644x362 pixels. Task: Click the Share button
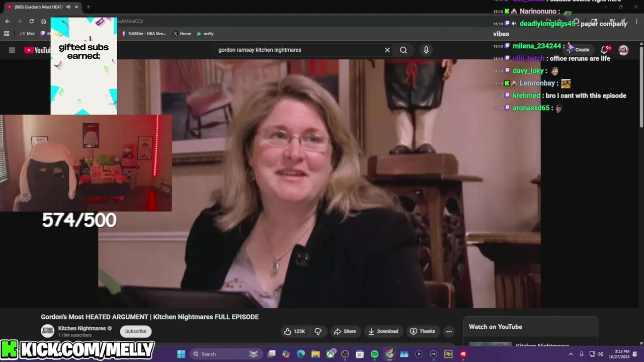tap(345, 331)
